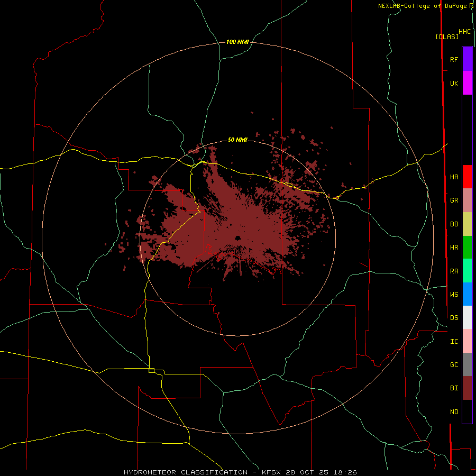Click the HA red legend swatch
Screen dimensions: 476x476
click(467, 177)
